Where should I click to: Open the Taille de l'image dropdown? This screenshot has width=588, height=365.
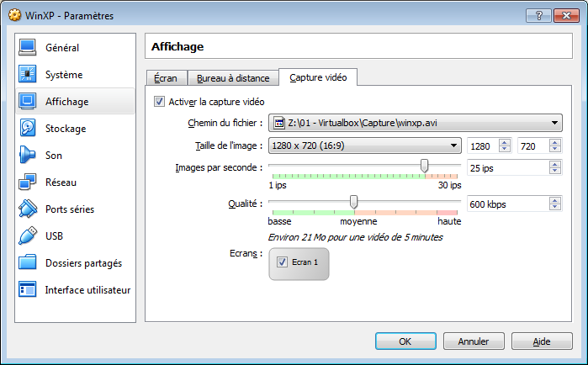(x=453, y=145)
